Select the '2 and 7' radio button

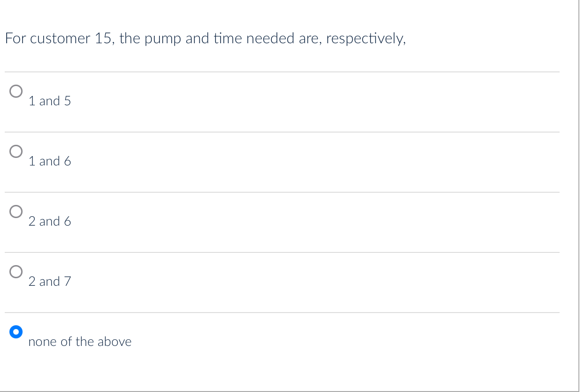coord(16,272)
